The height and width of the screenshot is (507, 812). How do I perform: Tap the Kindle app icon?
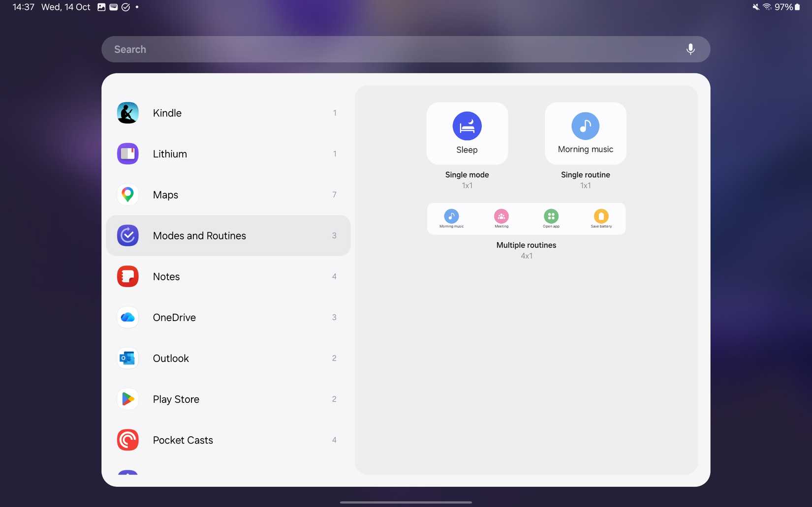coord(127,113)
